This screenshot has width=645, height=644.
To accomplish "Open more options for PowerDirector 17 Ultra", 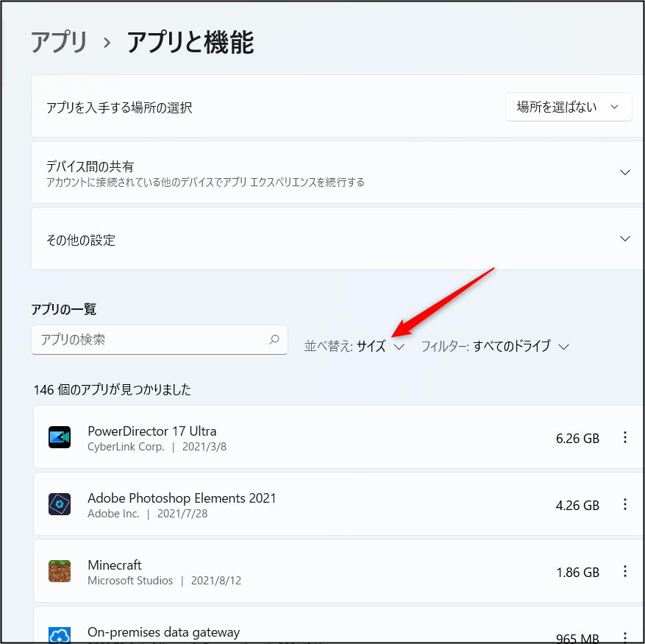I will (x=625, y=437).
